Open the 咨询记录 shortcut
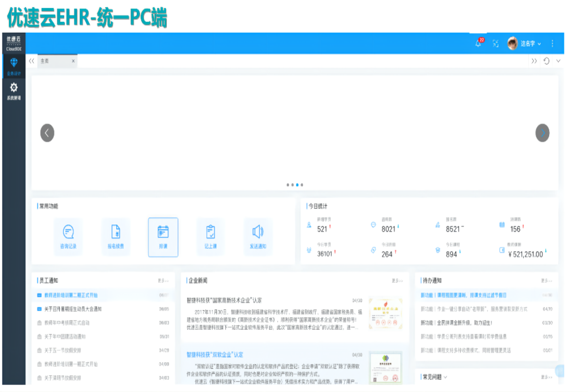 click(68, 237)
